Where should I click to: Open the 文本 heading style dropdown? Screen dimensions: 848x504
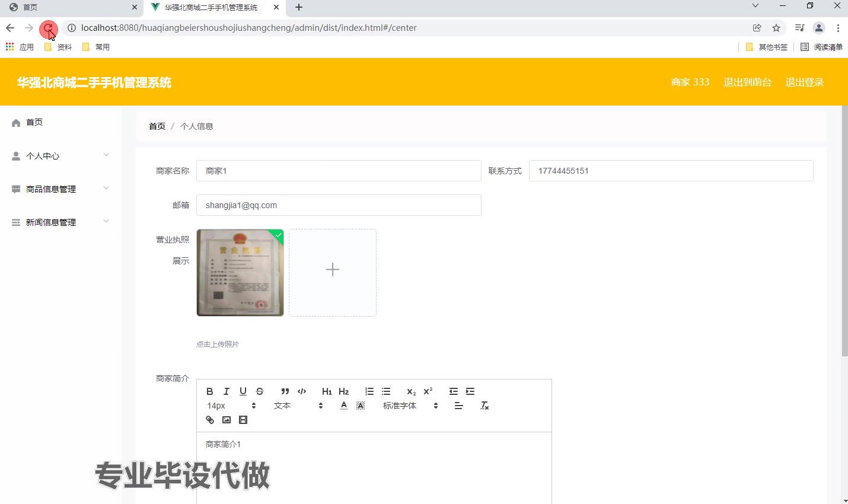[x=298, y=406]
